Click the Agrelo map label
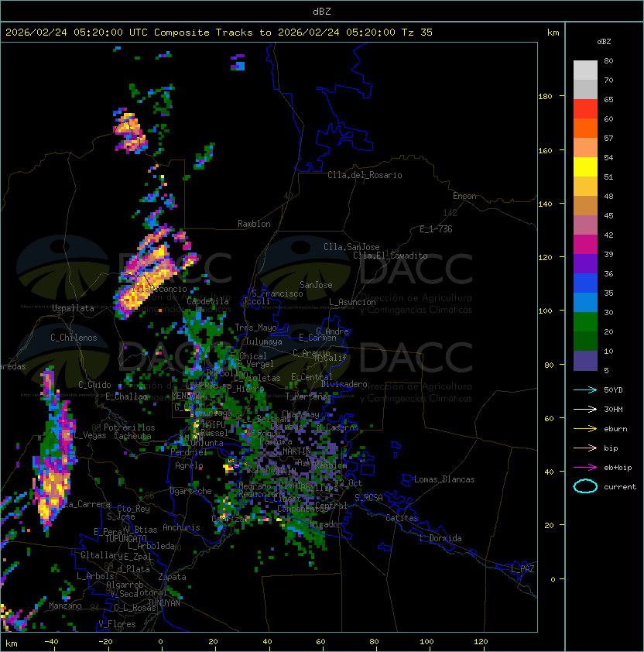Viewport: 644px width, 652px height. coord(189,465)
